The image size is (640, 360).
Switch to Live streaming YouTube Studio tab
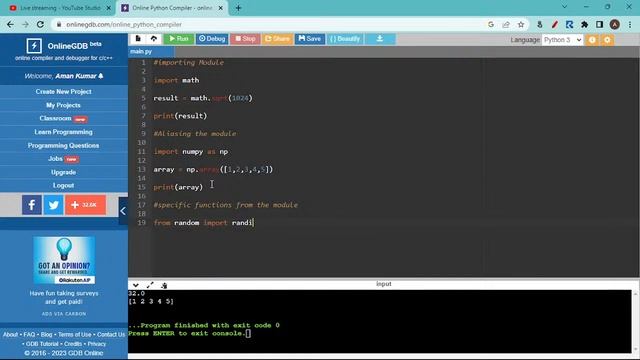click(60, 8)
